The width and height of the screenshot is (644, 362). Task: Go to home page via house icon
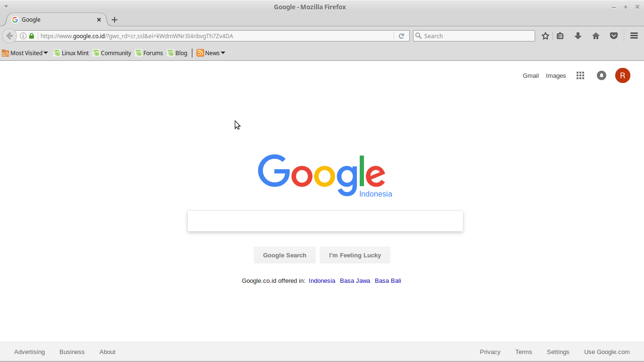pos(596,36)
